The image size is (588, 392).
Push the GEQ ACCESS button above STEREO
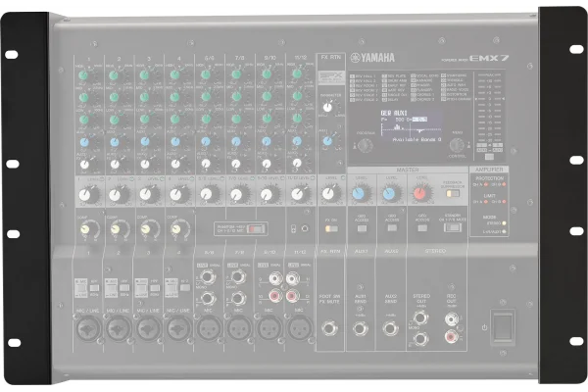pyautogui.click(x=422, y=228)
